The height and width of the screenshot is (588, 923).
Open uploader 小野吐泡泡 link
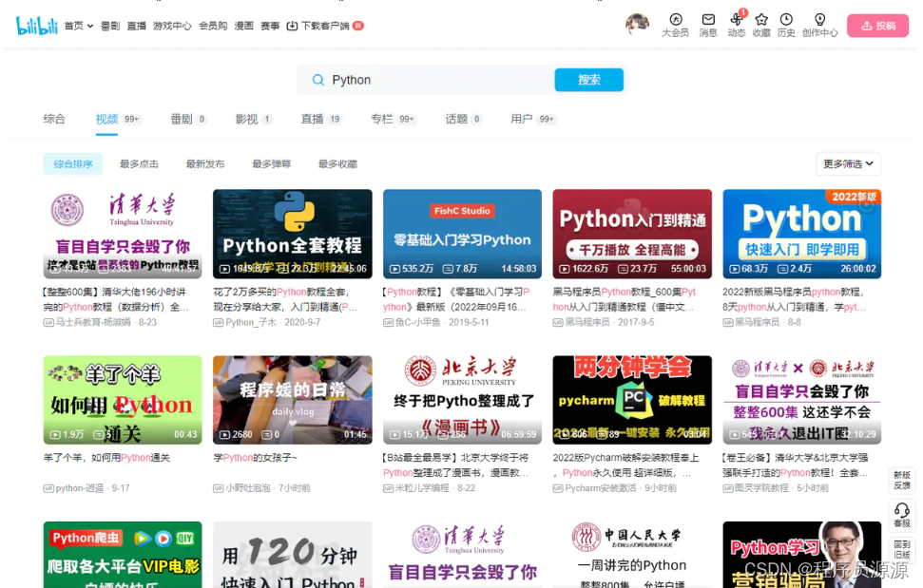coord(248,488)
